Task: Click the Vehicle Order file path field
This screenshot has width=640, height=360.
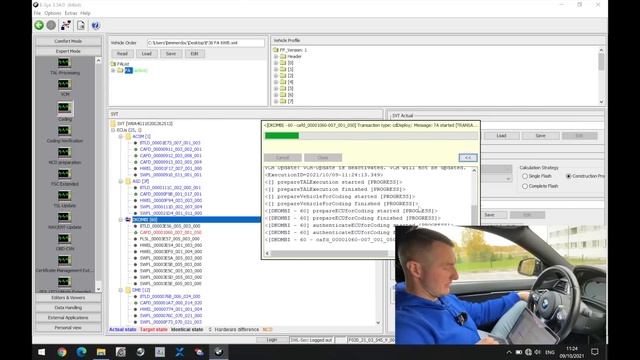Action: point(206,43)
